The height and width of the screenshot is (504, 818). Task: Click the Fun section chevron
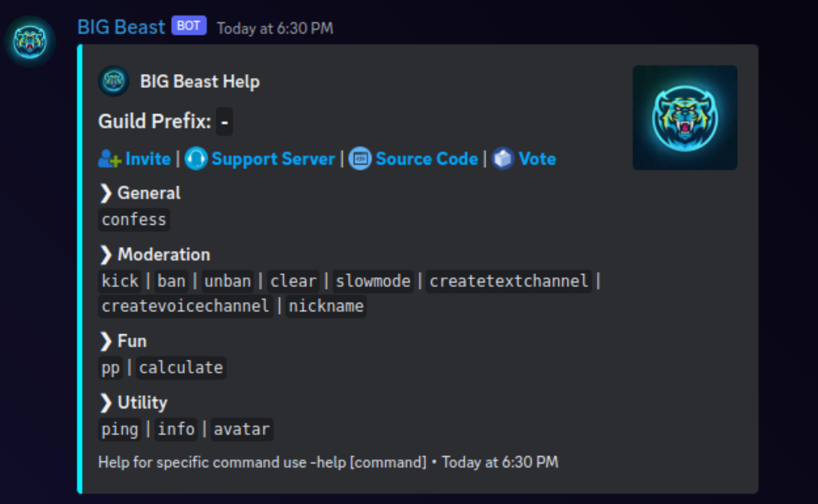pos(106,341)
